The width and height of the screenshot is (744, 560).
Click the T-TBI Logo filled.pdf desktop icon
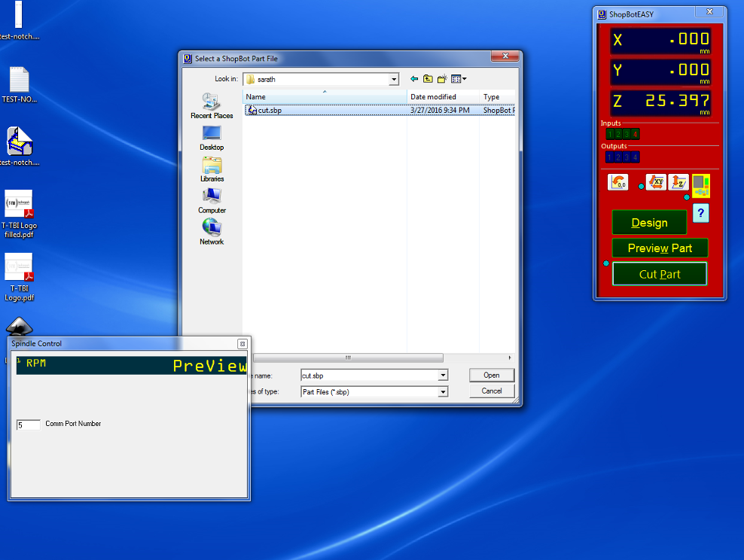pyautogui.click(x=19, y=214)
